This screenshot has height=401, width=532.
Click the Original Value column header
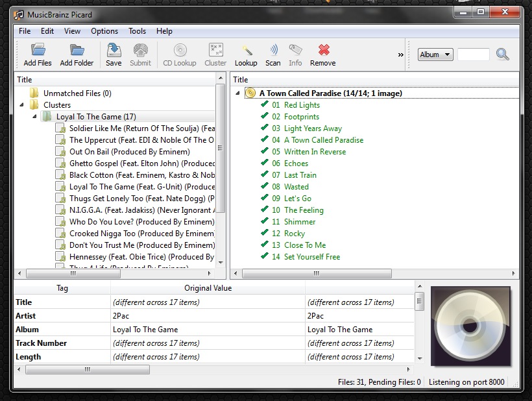coord(208,288)
